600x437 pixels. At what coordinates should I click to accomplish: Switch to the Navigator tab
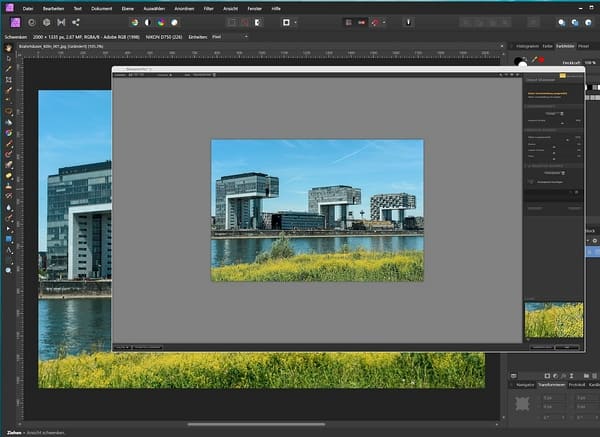tap(525, 385)
